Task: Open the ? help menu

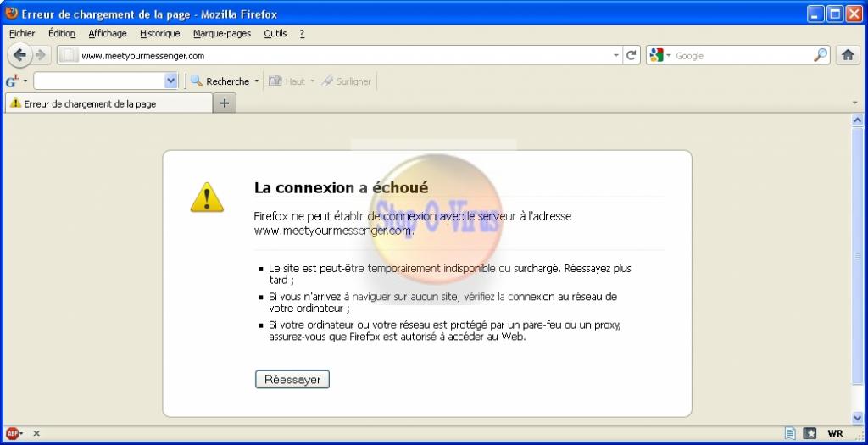Action: [302, 33]
